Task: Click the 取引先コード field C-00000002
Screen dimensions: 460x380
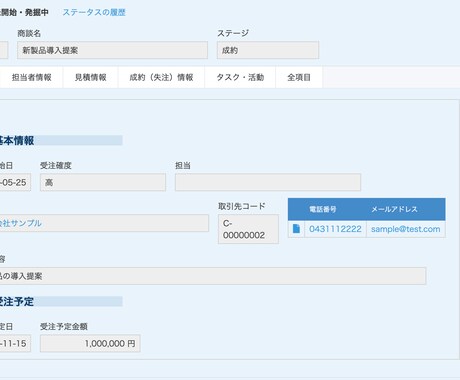Action: pos(248,229)
